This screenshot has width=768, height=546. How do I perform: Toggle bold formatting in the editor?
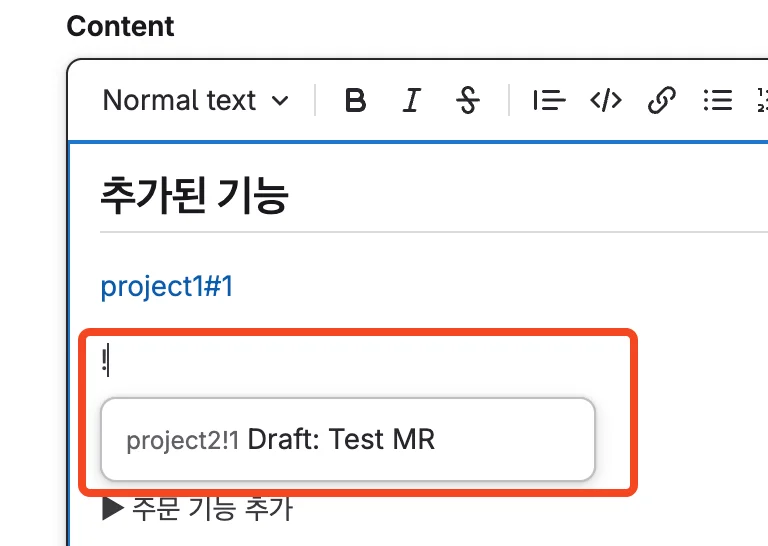355,101
